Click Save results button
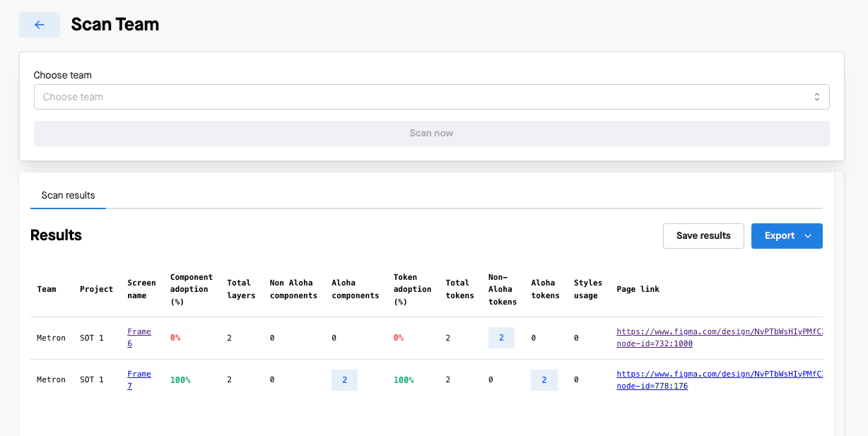 703,235
